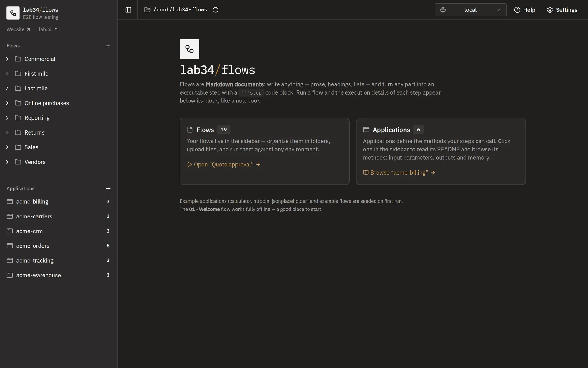Click the acme-tracking application icon
The image size is (588, 368).
tap(10, 261)
